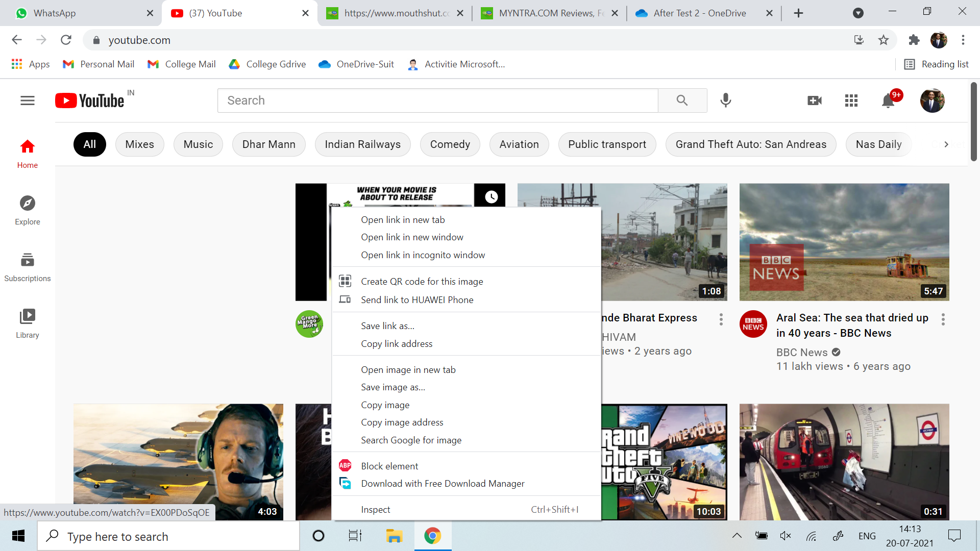Open the hamburger guide menu
Viewport: 980px width, 551px height.
[x=28, y=101]
